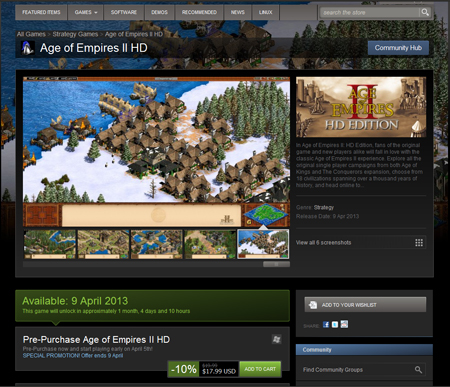Click the store search magnifier icon
The width and height of the screenshot is (450, 387).
(x=425, y=12)
